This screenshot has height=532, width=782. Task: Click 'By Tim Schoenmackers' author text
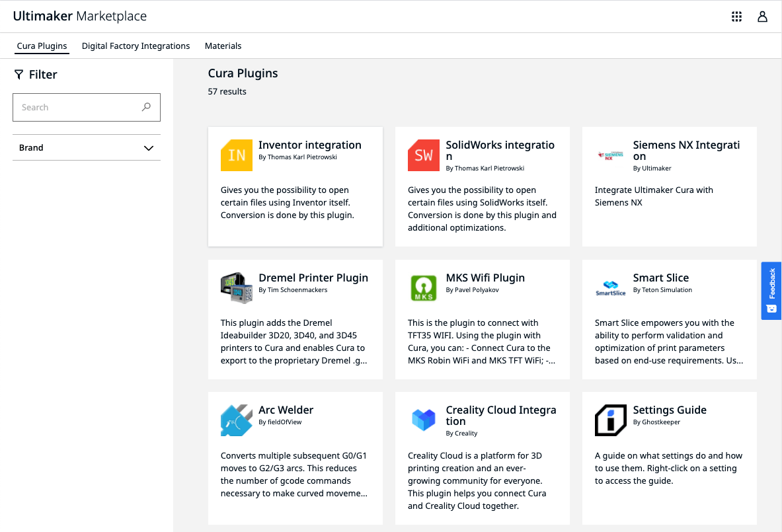click(293, 289)
